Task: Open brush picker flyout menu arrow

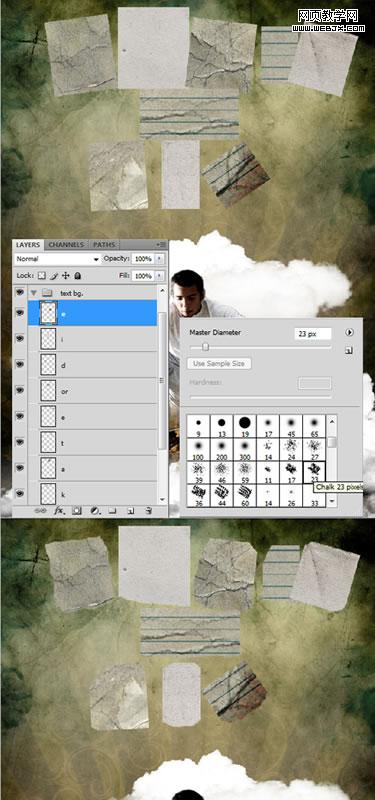Action: [349, 332]
